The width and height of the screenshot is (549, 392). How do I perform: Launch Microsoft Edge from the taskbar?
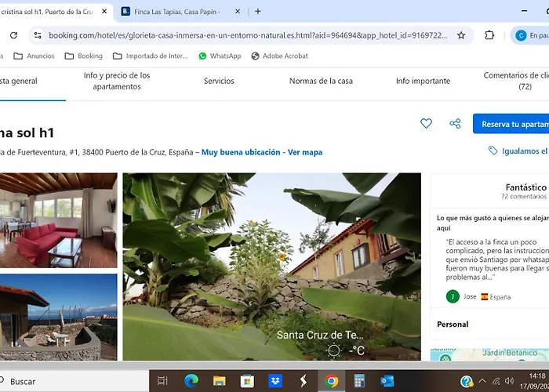coord(191,381)
